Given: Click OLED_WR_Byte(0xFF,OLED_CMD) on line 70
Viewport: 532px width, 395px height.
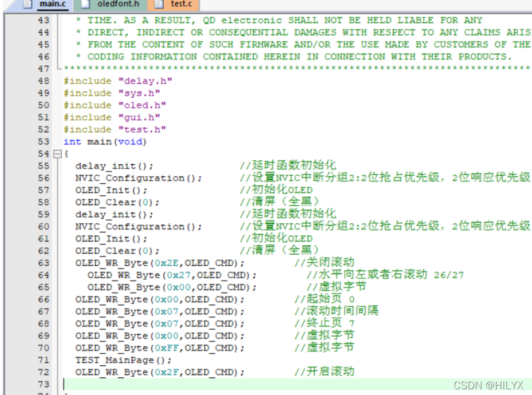Looking at the screenshot, I should point(160,348).
